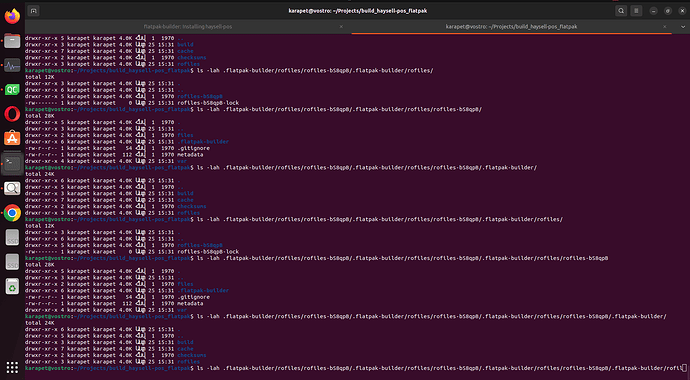
Task: Open terminal search with the magnifier icon
Action: (621, 11)
